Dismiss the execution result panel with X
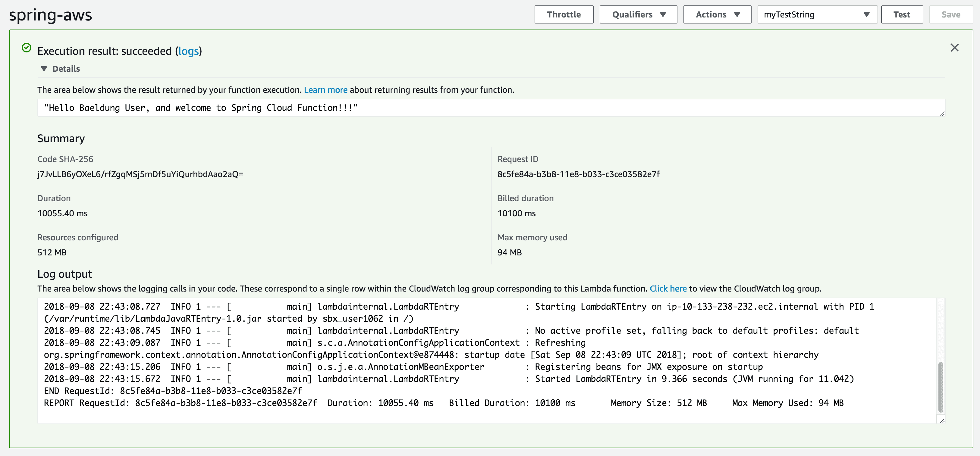Viewport: 980px width, 456px height. (x=954, y=48)
